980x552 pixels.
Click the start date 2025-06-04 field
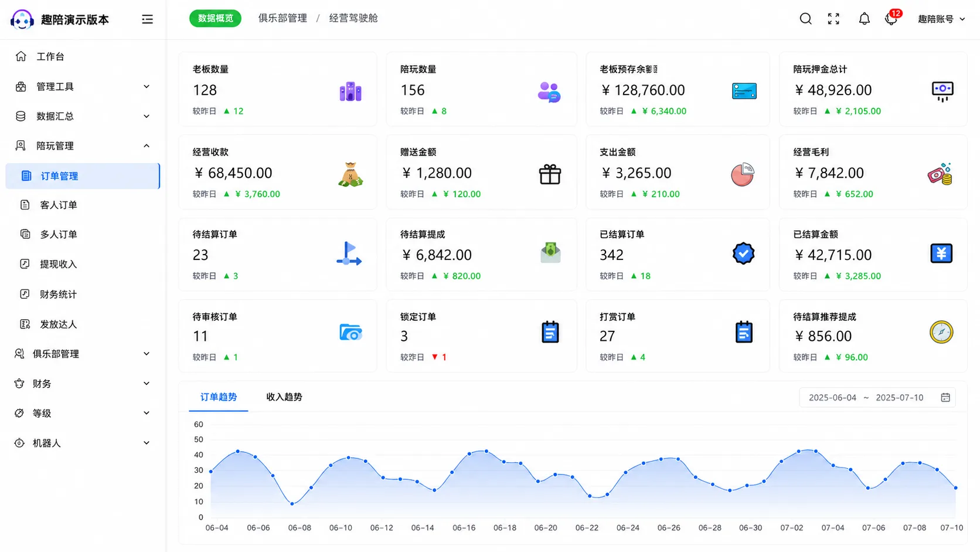[x=832, y=398]
